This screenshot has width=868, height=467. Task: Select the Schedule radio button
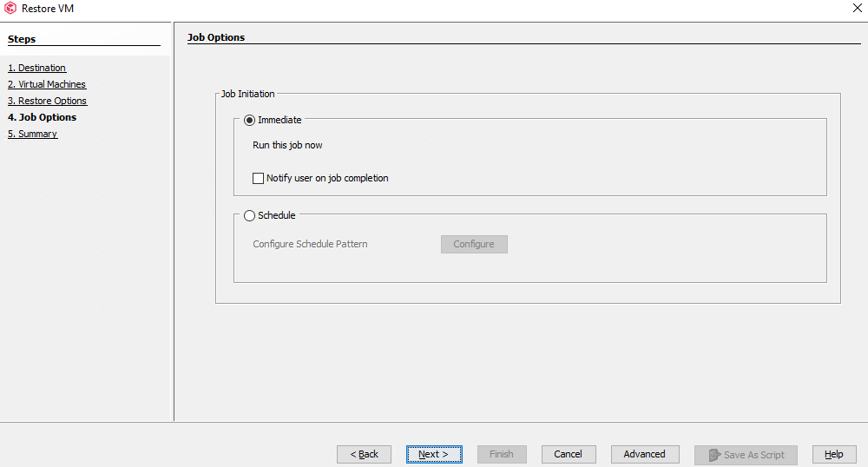point(250,216)
